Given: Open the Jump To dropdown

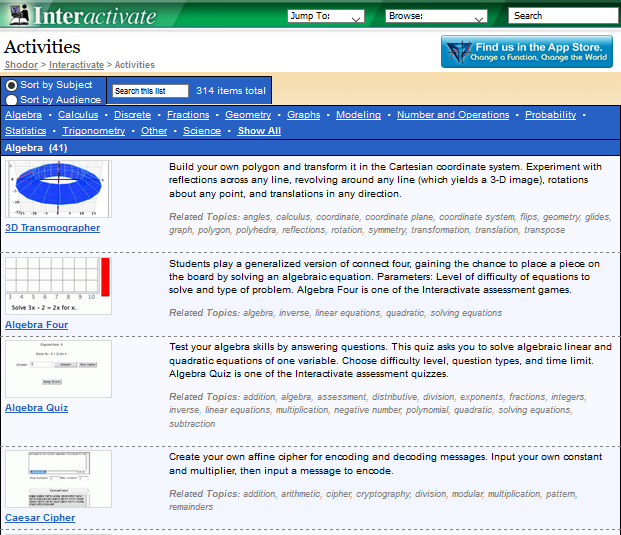Looking at the screenshot, I should (326, 16).
